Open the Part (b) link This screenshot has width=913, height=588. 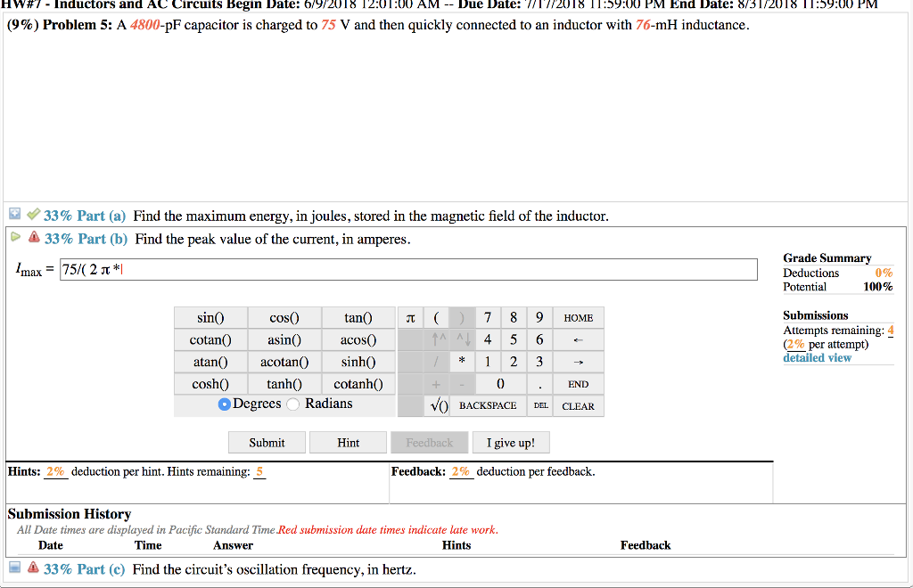(x=86, y=239)
